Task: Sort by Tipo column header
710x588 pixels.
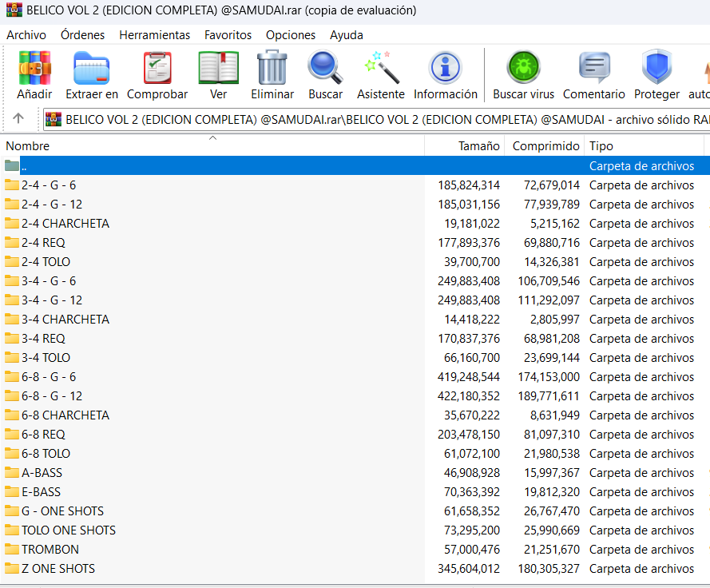Action: pos(644,146)
